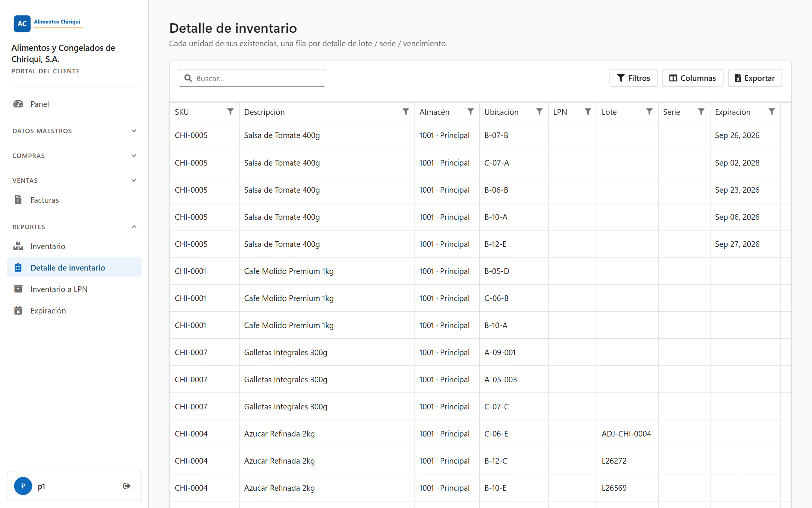Click the Panel dashboard gauge icon

point(18,104)
